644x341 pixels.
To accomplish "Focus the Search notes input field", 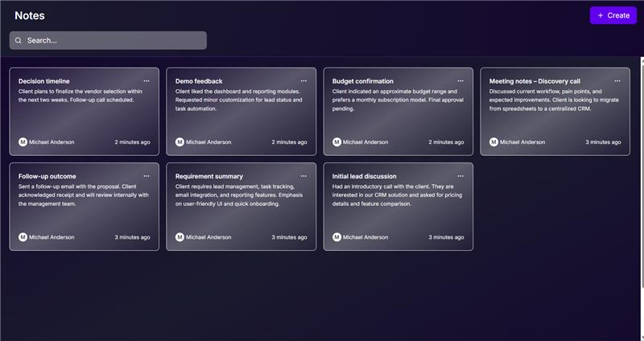I will tap(113, 40).
